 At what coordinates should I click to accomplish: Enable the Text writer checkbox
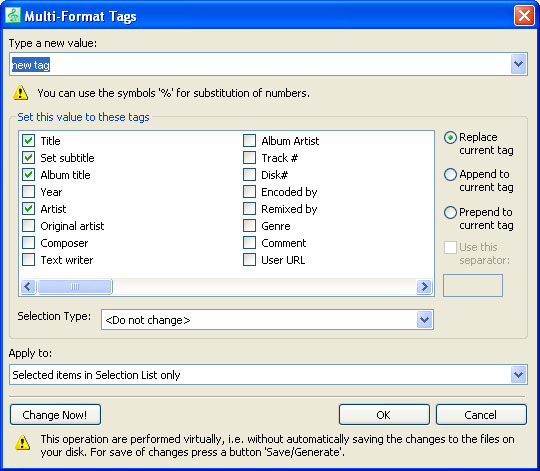(x=29, y=260)
